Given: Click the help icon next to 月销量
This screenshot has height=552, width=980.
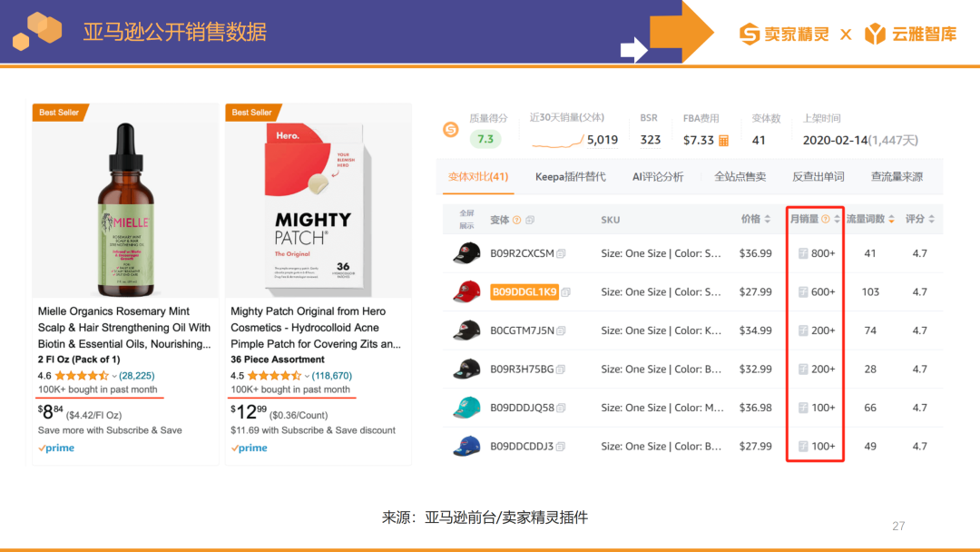Looking at the screenshot, I should 826,219.
